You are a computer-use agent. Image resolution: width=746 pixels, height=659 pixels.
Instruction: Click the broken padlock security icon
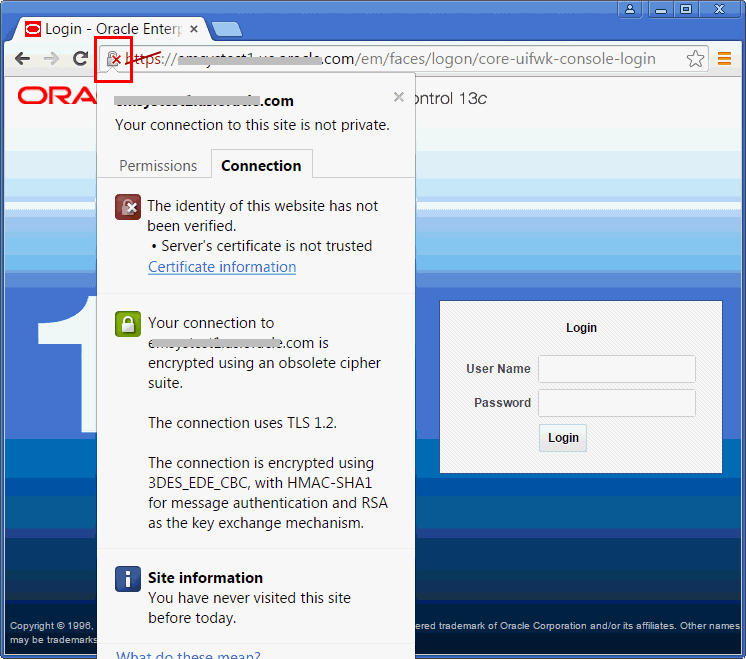tap(114, 59)
